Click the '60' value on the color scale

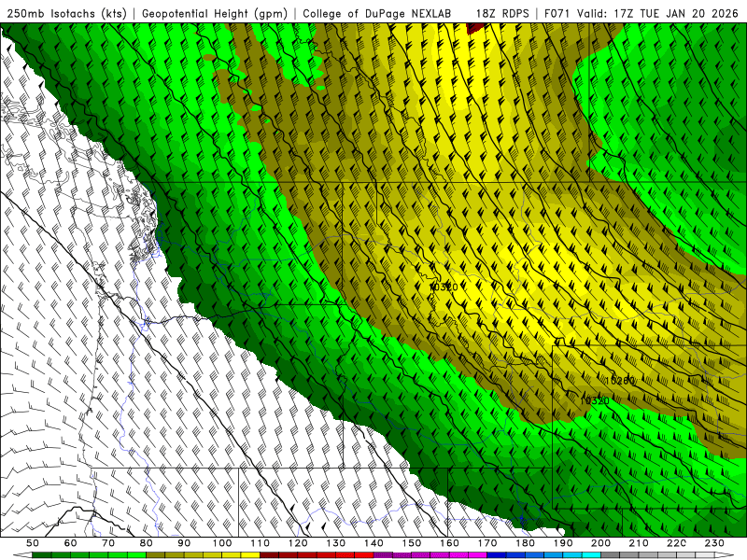pos(70,543)
